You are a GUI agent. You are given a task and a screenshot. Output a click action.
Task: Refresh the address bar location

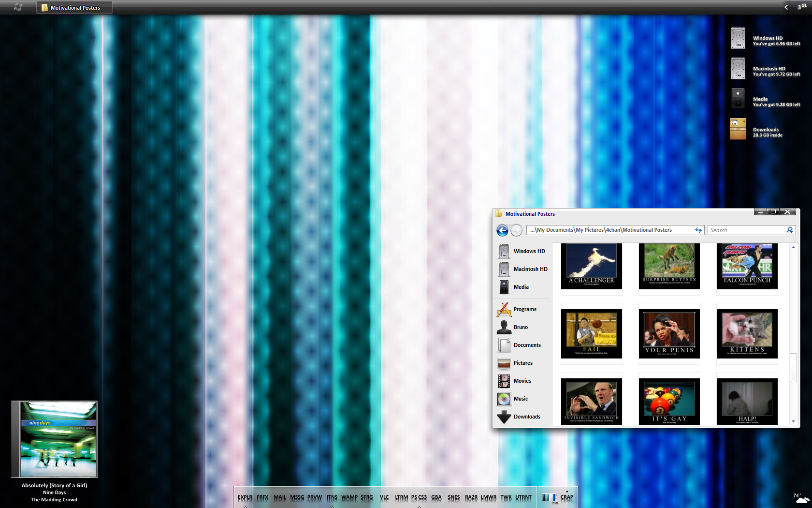[698, 230]
